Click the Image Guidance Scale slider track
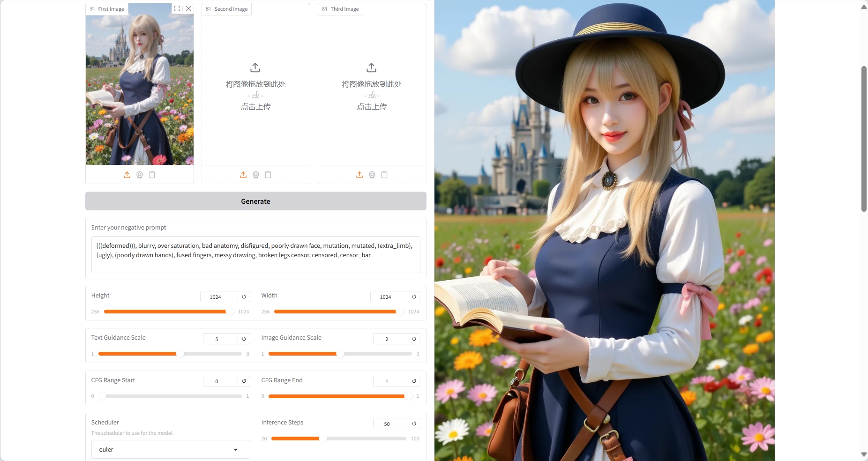This screenshot has width=868, height=461. [x=375, y=354]
